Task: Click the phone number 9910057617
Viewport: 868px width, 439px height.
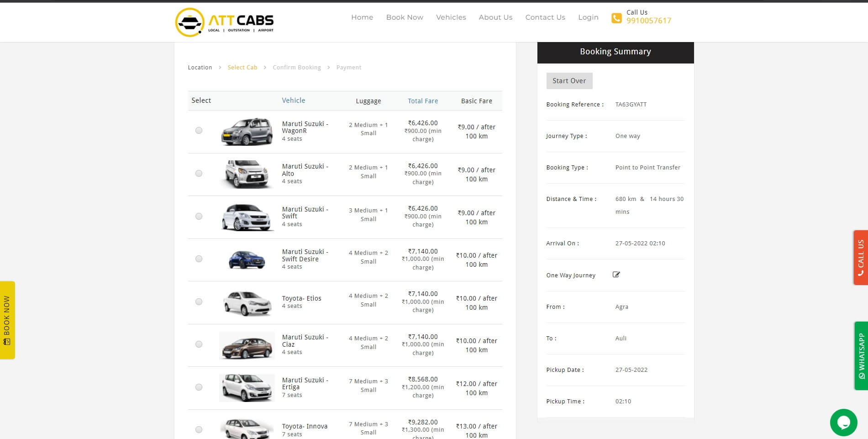Action: tap(649, 21)
